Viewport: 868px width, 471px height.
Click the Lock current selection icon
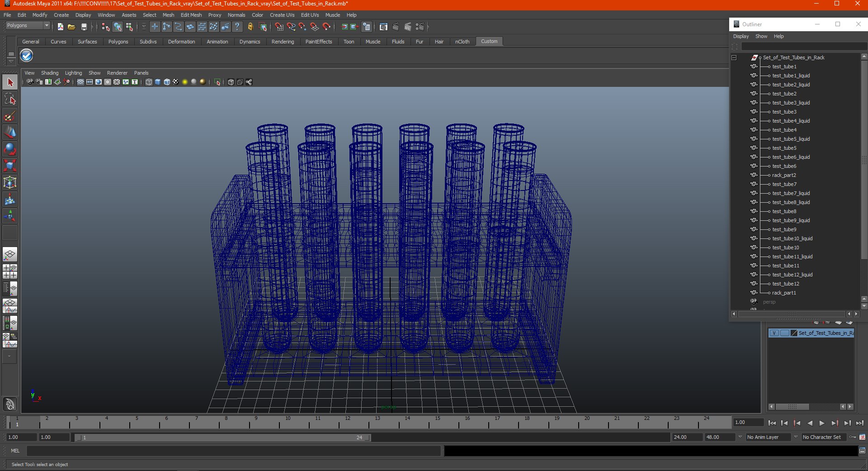pyautogui.click(x=250, y=27)
